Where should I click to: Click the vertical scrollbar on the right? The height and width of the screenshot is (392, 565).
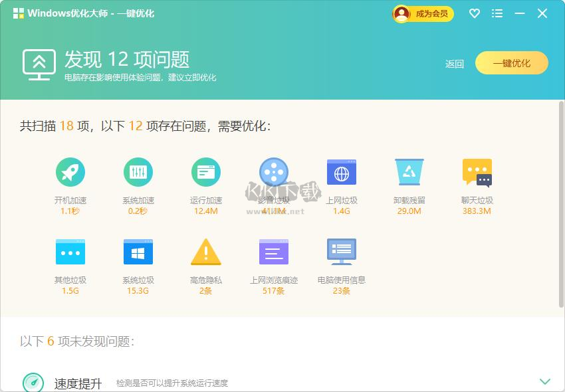(x=562, y=205)
